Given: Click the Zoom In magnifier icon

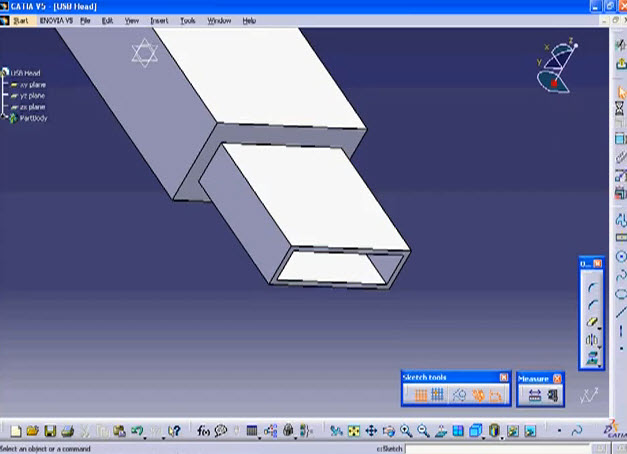Looking at the screenshot, I should [405, 431].
